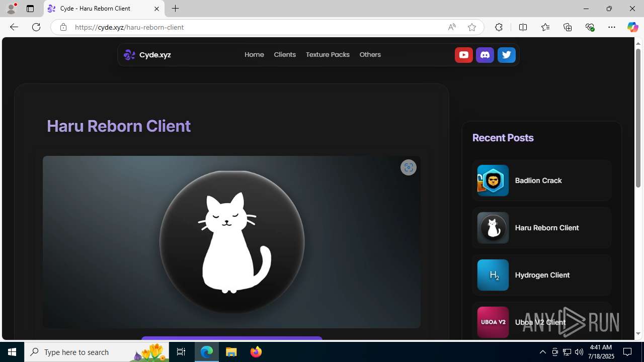
Task: Click the Haru Reborn Client page heading
Action: click(119, 126)
